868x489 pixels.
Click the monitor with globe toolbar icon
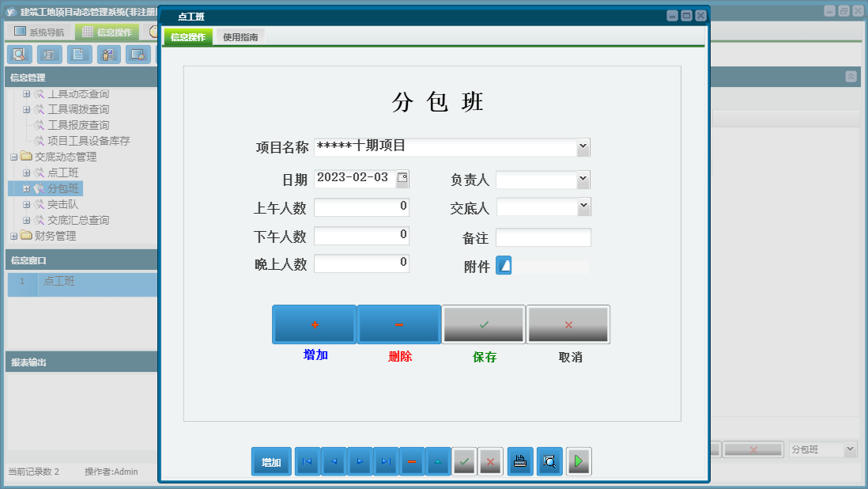pos(138,54)
